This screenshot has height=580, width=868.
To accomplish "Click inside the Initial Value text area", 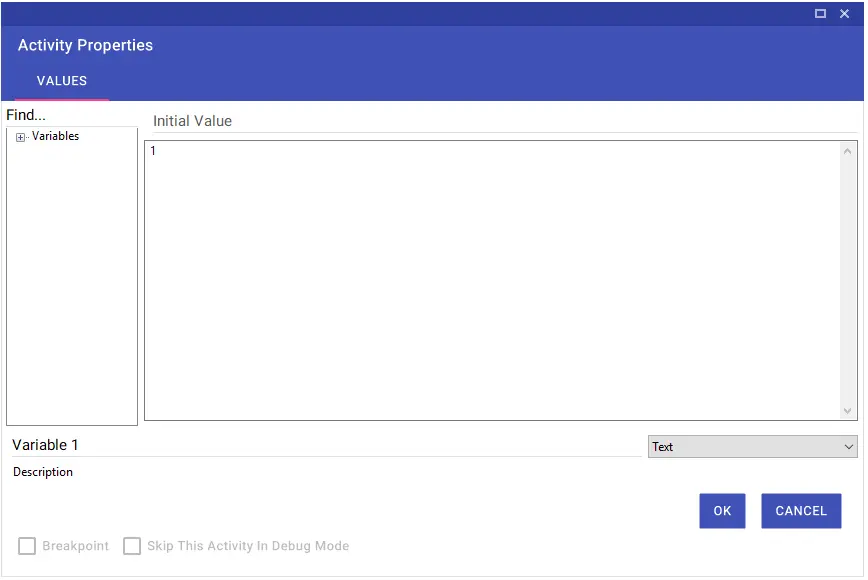I will click(493, 280).
